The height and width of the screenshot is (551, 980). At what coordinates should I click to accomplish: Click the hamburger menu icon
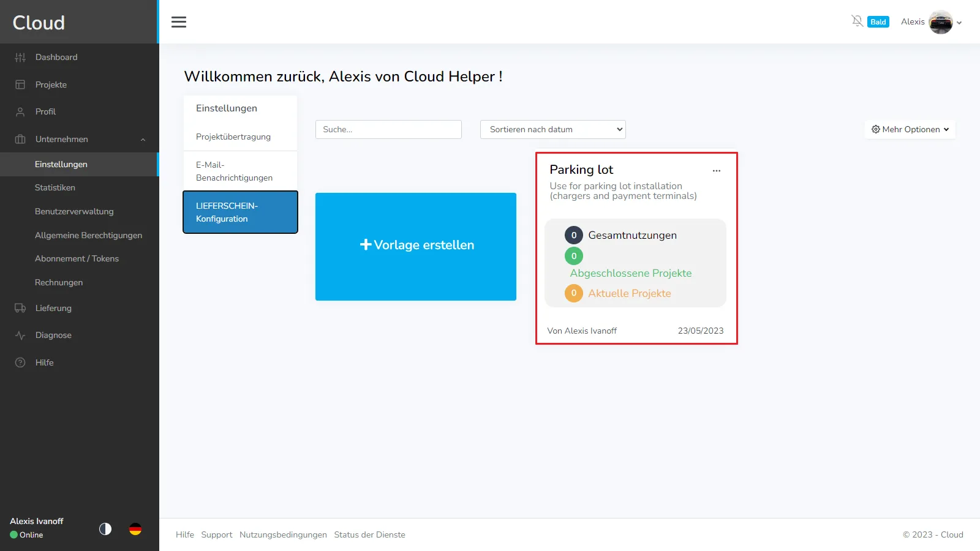179,22
